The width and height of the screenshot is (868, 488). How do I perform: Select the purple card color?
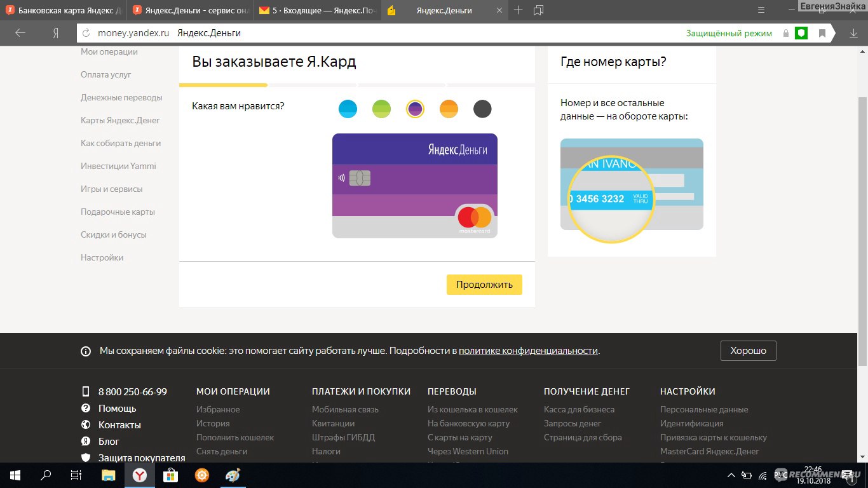coord(415,109)
